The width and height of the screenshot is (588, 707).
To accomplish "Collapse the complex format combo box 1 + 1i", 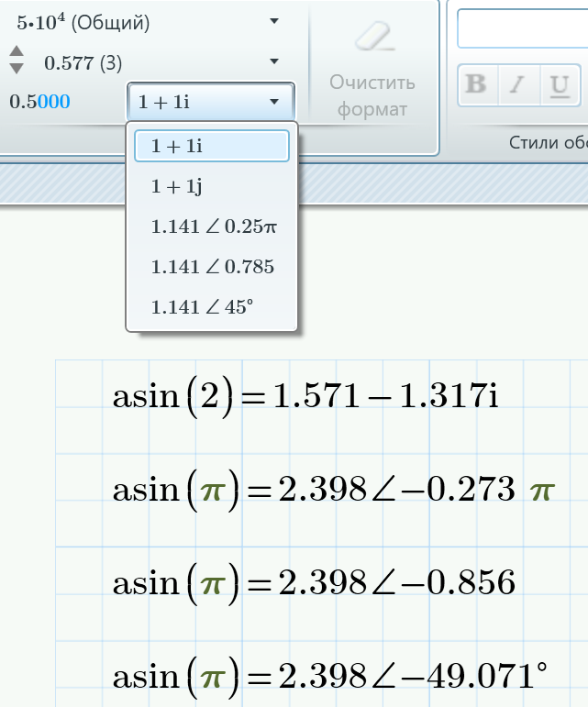I will pos(211,102).
